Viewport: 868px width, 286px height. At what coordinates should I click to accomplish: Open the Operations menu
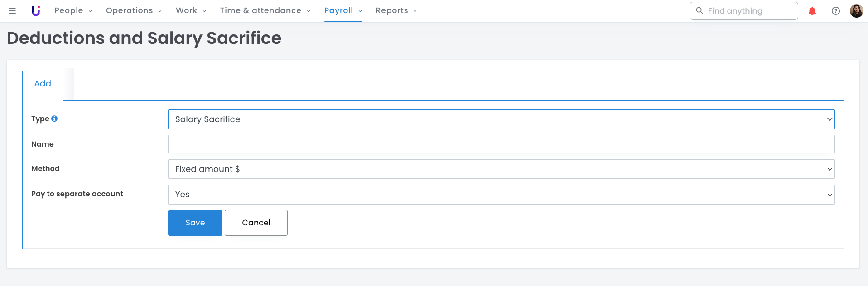tap(134, 11)
